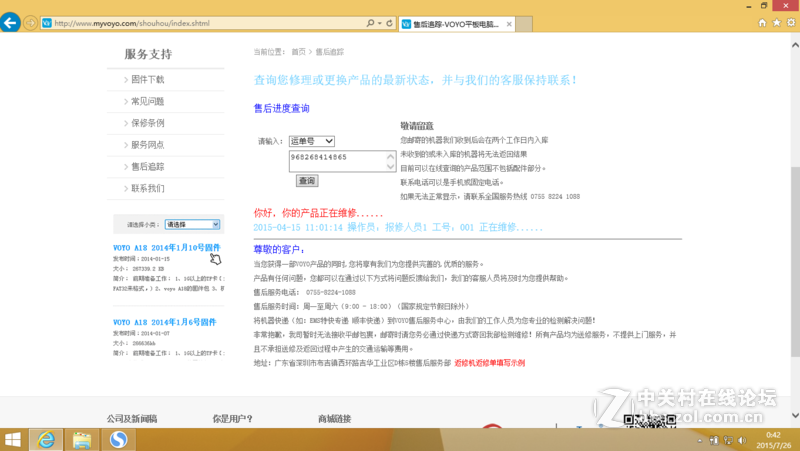Click the search magnifier in address bar

(x=370, y=23)
